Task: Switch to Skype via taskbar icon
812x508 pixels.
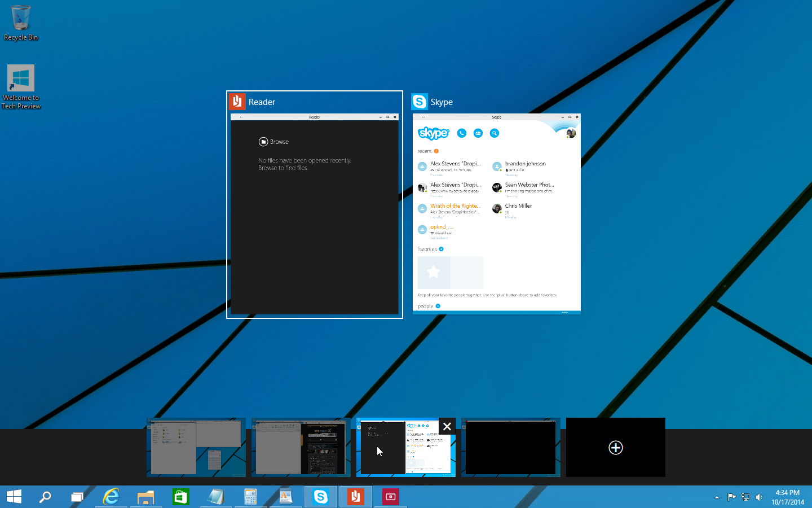Action: (x=320, y=497)
